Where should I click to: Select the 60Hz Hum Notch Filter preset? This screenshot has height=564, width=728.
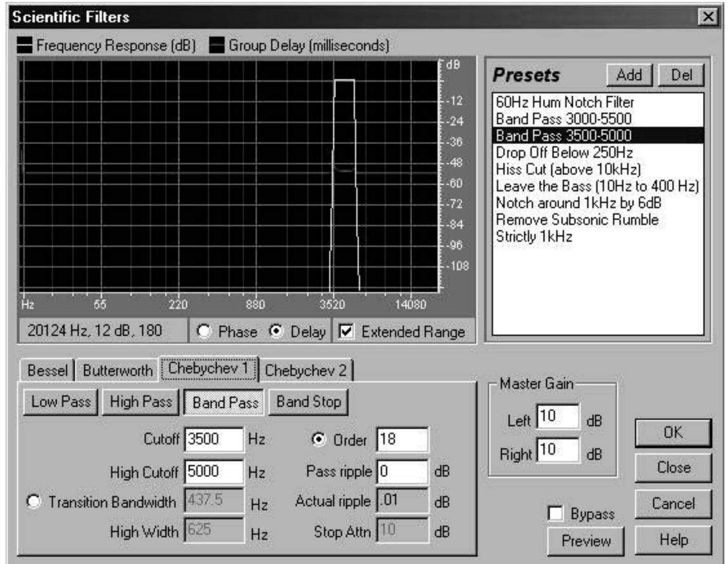[598, 102]
